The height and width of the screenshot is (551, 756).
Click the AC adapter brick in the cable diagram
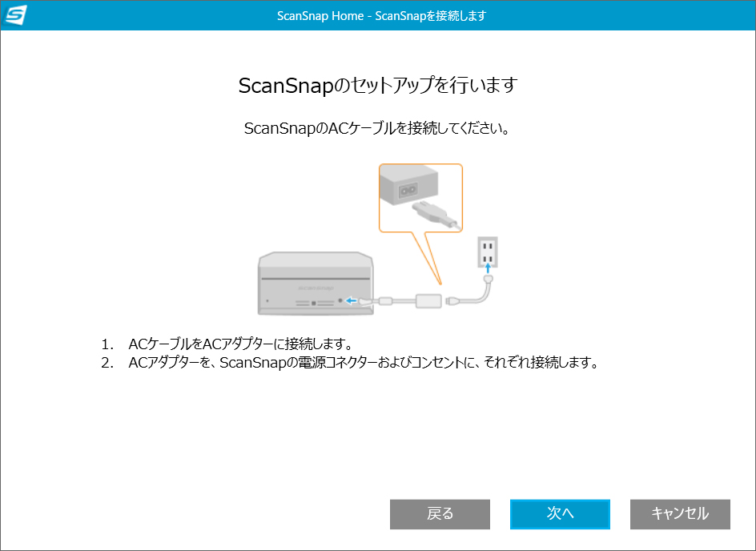coord(430,301)
